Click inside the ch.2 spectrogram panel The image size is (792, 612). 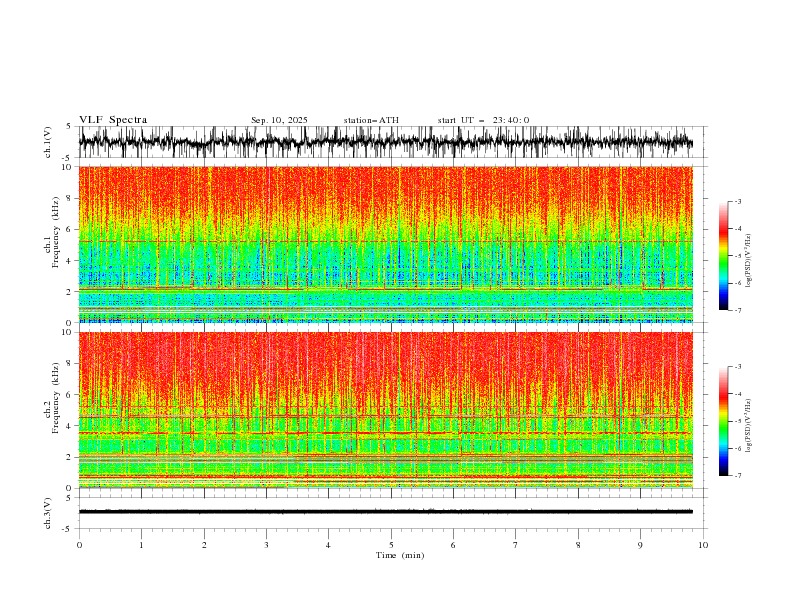point(385,410)
